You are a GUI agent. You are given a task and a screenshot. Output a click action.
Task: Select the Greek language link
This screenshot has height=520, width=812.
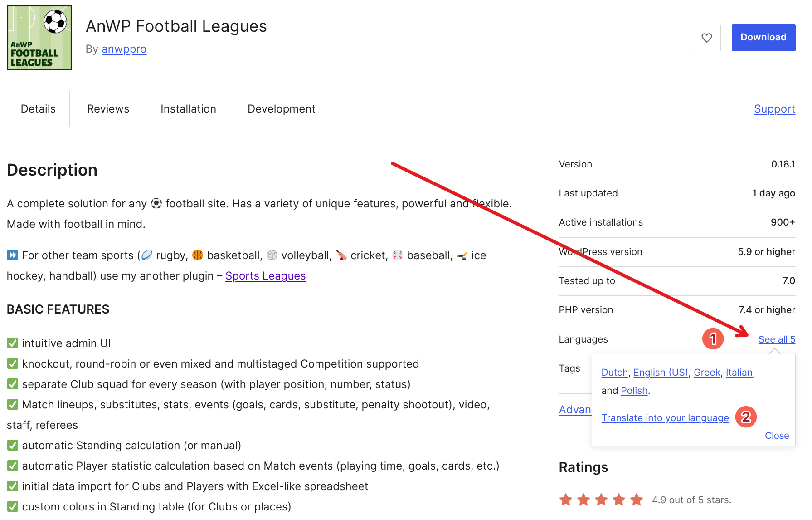pos(707,373)
